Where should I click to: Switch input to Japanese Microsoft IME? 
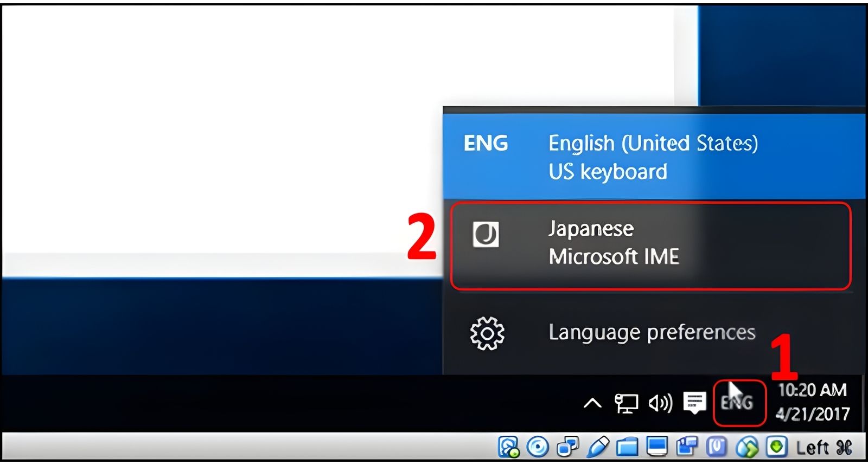[x=650, y=246]
